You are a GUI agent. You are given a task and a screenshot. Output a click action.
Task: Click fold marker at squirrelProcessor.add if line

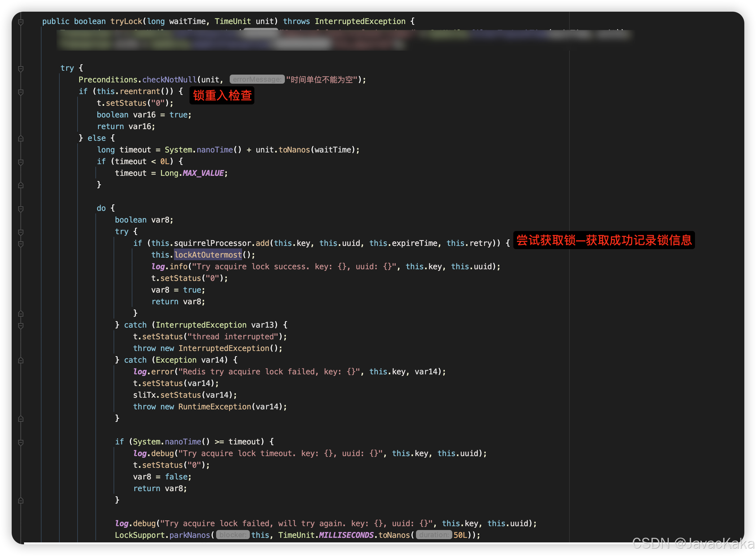[20, 244]
